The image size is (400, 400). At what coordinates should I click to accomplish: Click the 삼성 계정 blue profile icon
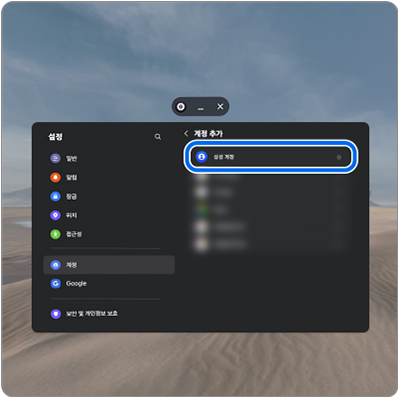[202, 157]
